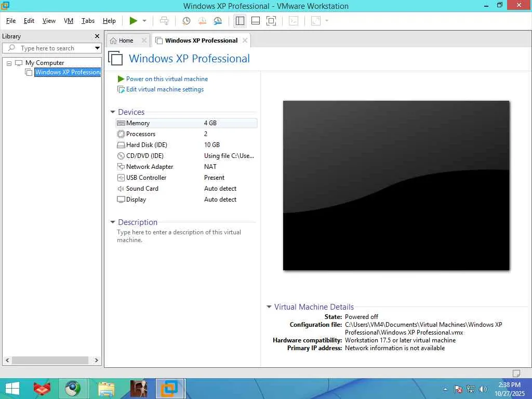Open the View menu

tap(49, 21)
